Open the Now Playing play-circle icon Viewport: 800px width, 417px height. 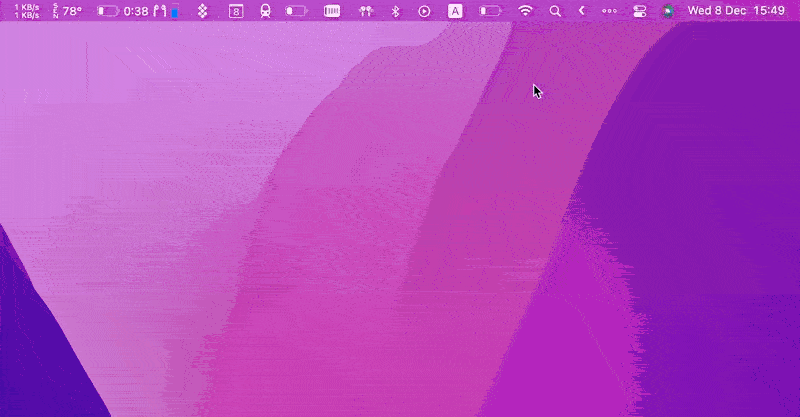coord(424,11)
